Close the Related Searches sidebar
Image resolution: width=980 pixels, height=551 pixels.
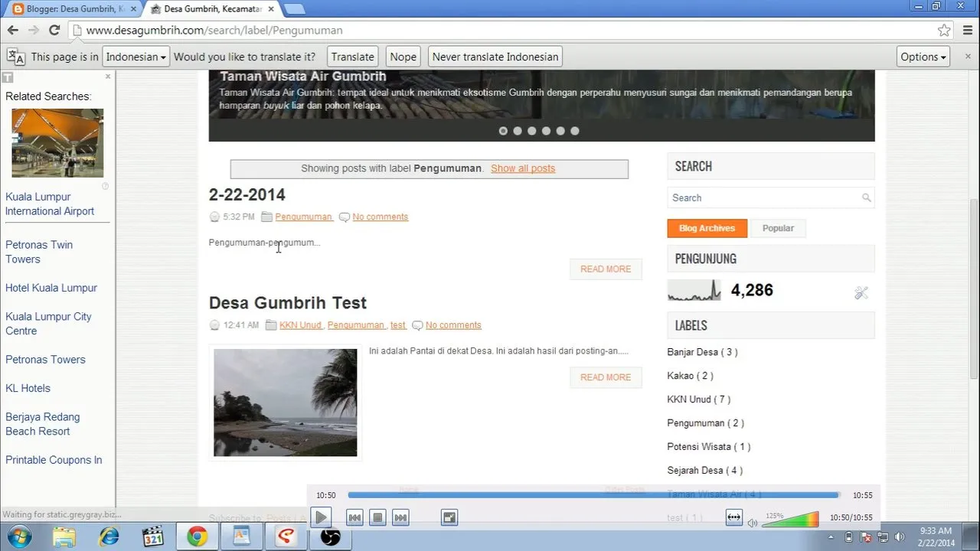point(108,77)
